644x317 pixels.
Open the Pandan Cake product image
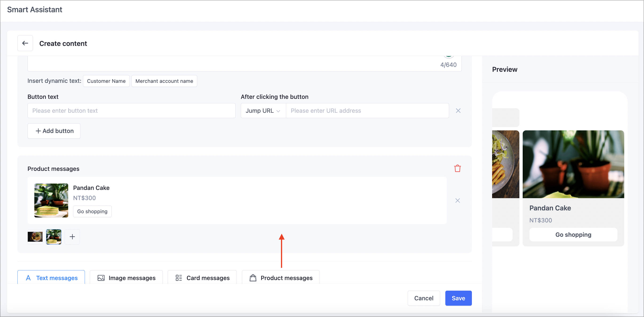coord(51,201)
